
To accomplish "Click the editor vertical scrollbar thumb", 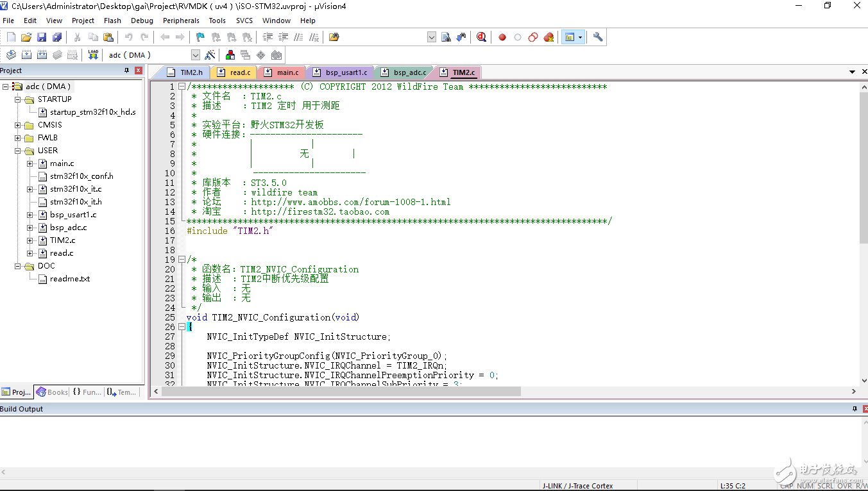I will click(x=863, y=167).
